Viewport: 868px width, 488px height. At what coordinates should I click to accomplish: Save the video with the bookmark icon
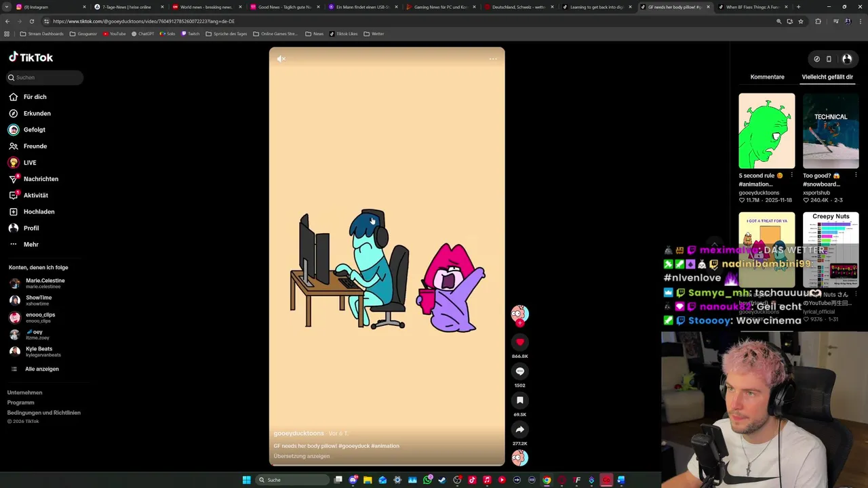point(520,401)
